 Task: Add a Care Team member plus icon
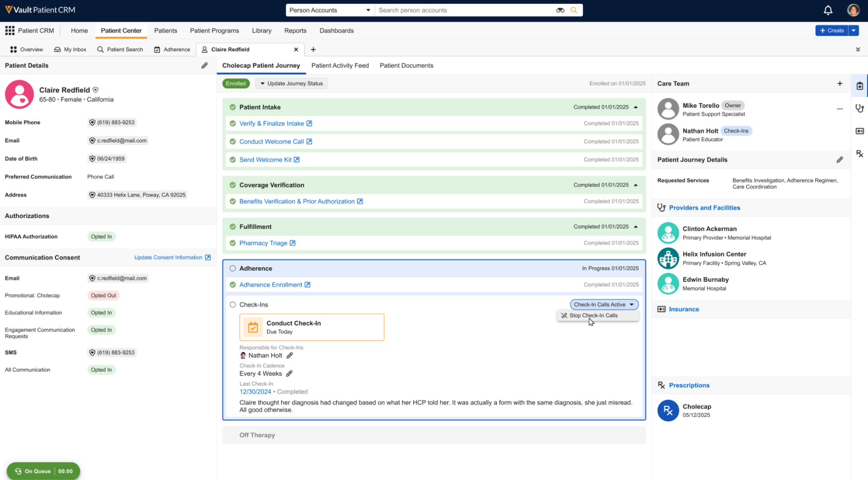(x=839, y=83)
